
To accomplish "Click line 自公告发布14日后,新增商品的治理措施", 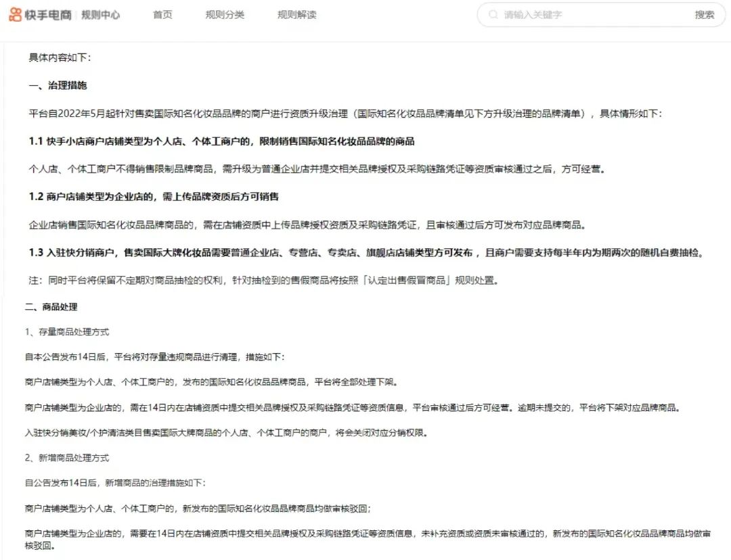I will coord(115,483).
